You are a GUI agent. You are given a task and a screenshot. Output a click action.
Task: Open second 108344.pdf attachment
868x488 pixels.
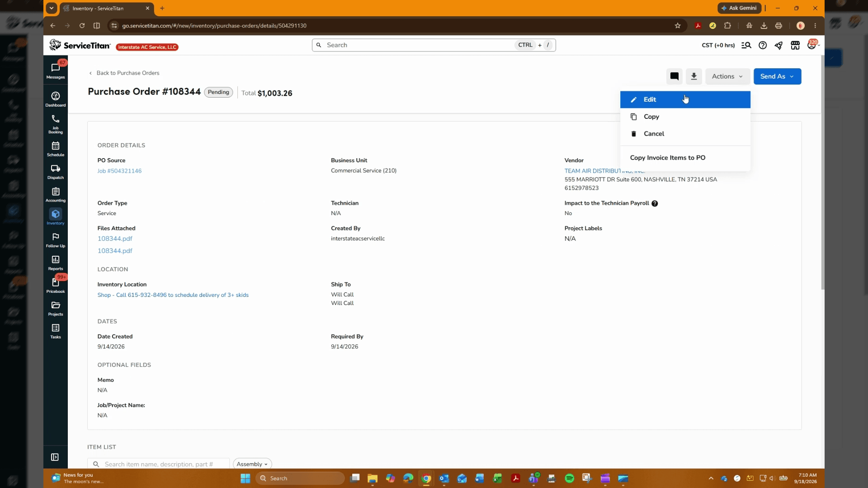(x=115, y=251)
